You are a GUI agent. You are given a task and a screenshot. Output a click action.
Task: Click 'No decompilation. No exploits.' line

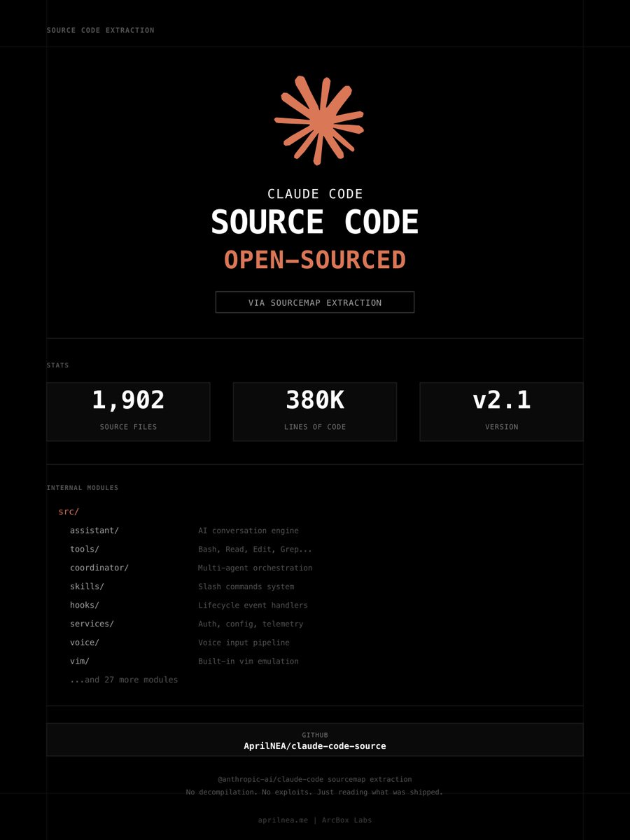tap(315, 792)
